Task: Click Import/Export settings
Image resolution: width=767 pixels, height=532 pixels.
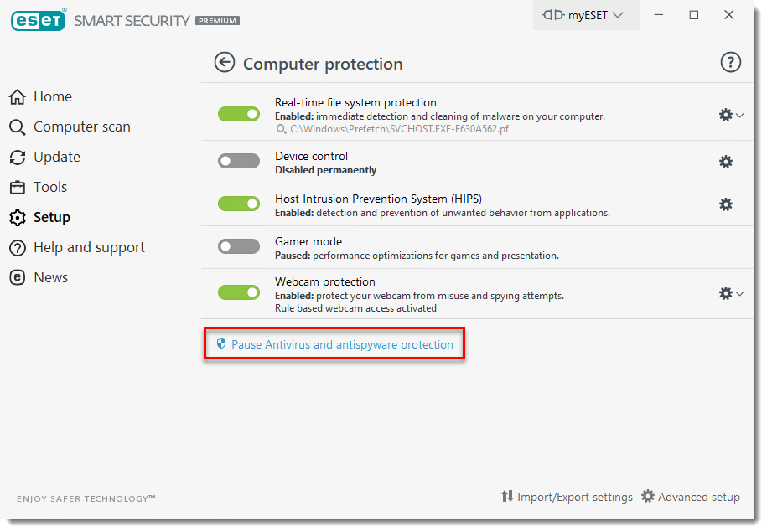Action: pos(567,497)
